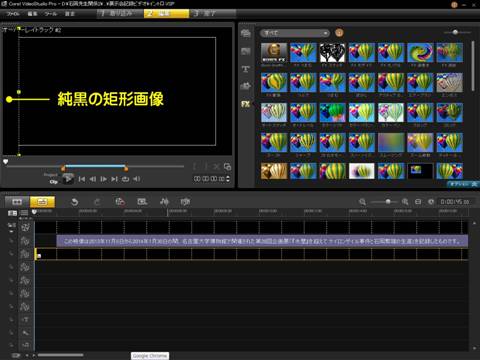Jump to end of clip
The height and width of the screenshot is (360, 480).
tap(114, 179)
